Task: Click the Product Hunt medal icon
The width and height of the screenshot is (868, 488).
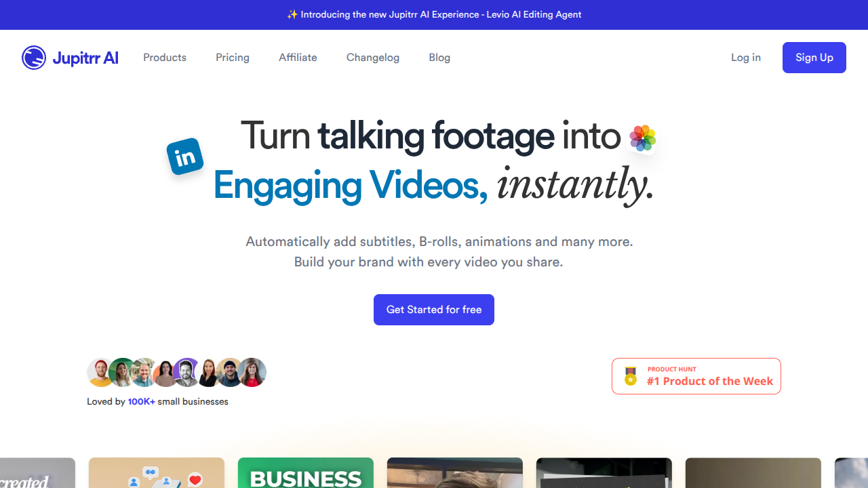Action: pyautogui.click(x=631, y=375)
